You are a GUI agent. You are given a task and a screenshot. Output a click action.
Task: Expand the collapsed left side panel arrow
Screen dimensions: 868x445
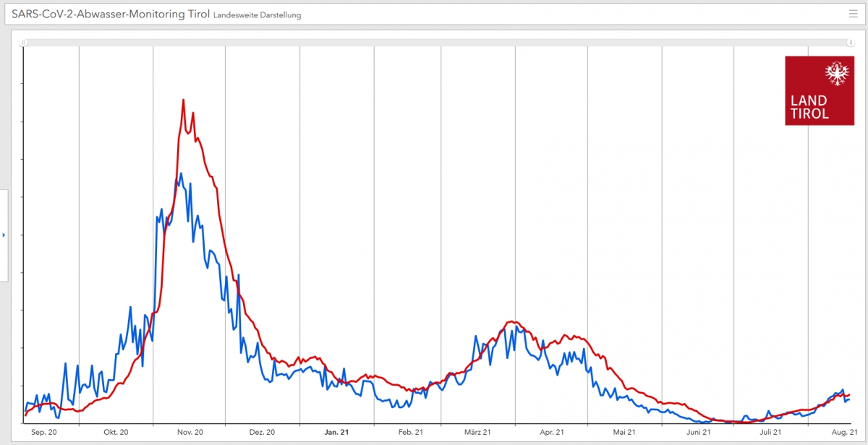point(4,235)
